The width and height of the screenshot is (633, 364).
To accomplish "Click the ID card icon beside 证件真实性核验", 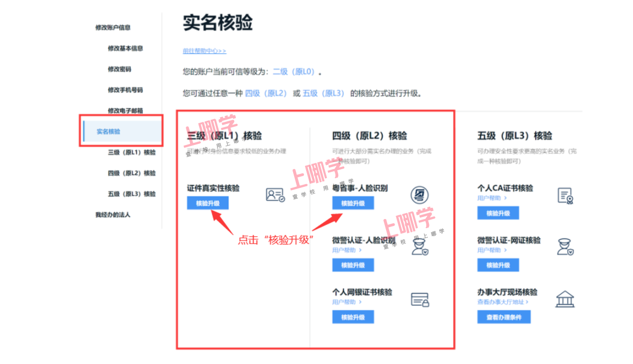I will coord(275,195).
